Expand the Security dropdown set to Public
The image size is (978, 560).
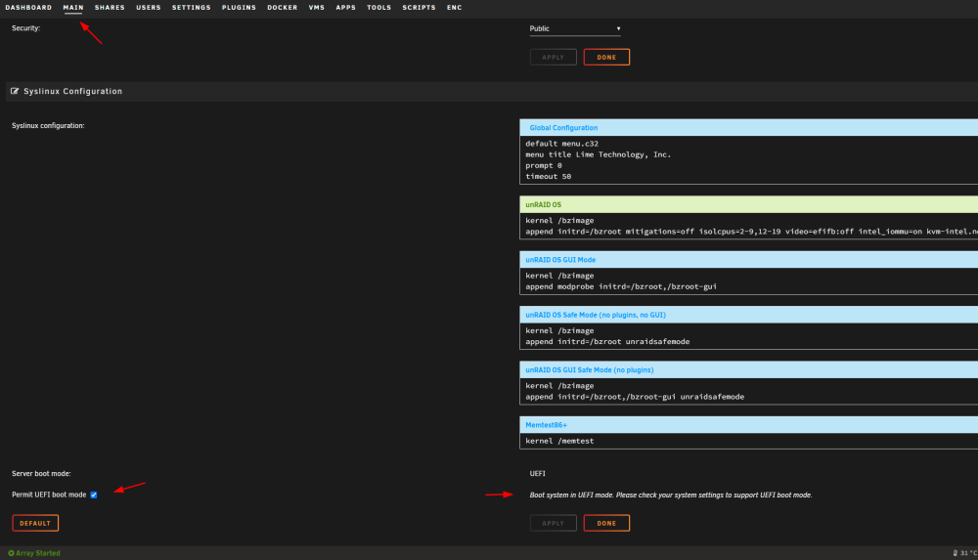tap(575, 28)
